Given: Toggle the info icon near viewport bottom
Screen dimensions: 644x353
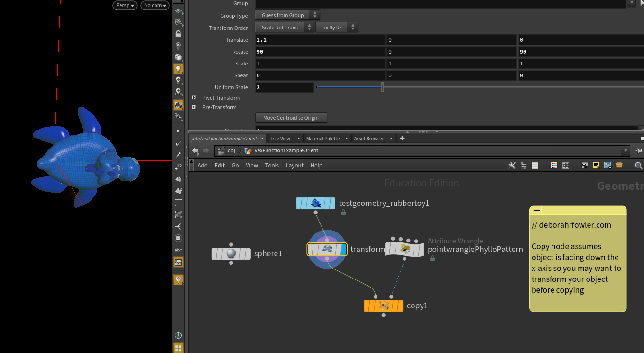Looking at the screenshot, I should click(178, 335).
